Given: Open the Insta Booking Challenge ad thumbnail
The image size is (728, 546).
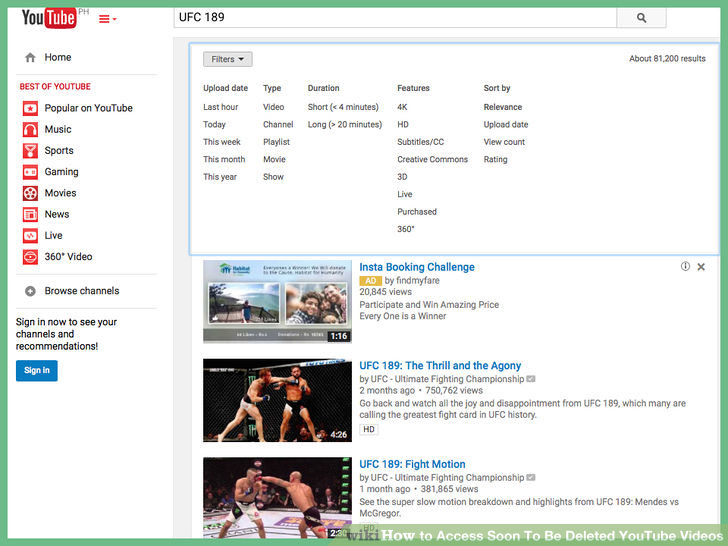Looking at the screenshot, I should (x=277, y=301).
